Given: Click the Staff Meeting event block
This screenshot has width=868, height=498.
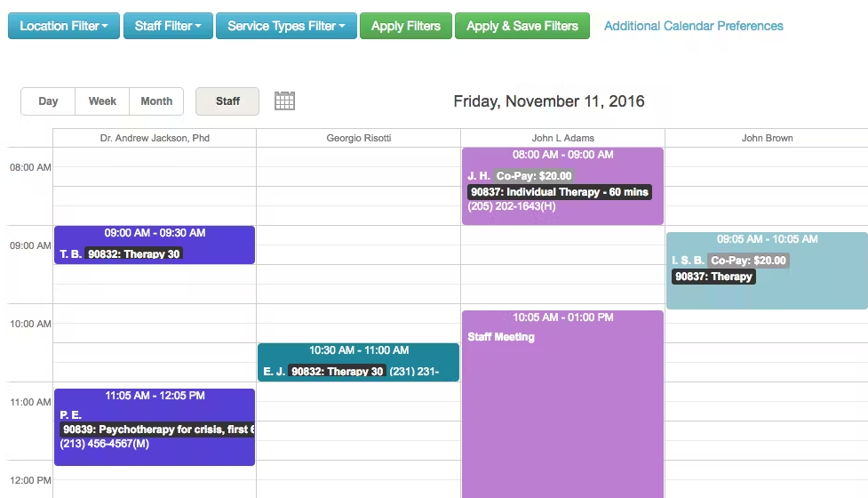Looking at the screenshot, I should coord(562,400).
